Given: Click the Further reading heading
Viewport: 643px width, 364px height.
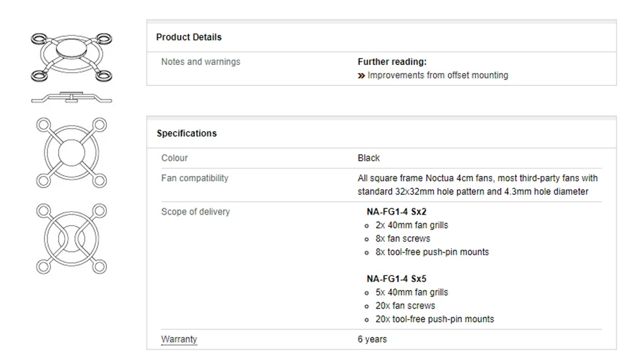Looking at the screenshot, I should click(x=392, y=62).
